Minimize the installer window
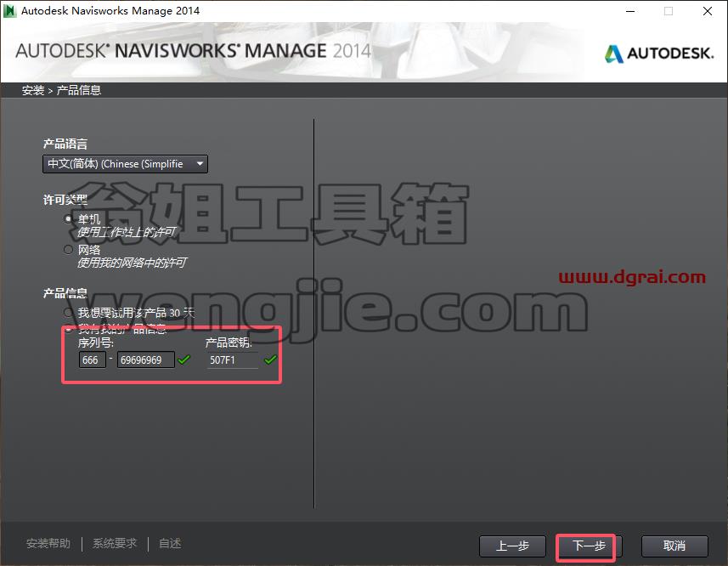Image resolution: width=728 pixels, height=566 pixels. (630, 11)
